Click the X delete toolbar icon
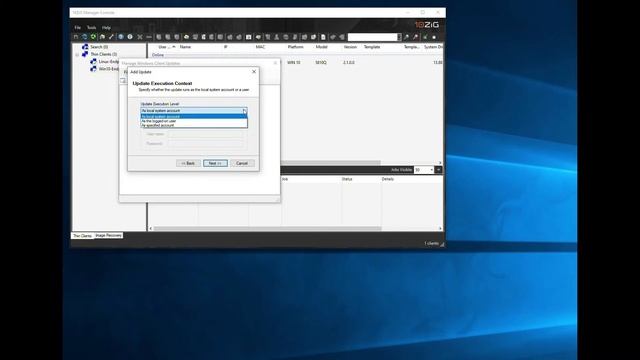 click(140, 37)
